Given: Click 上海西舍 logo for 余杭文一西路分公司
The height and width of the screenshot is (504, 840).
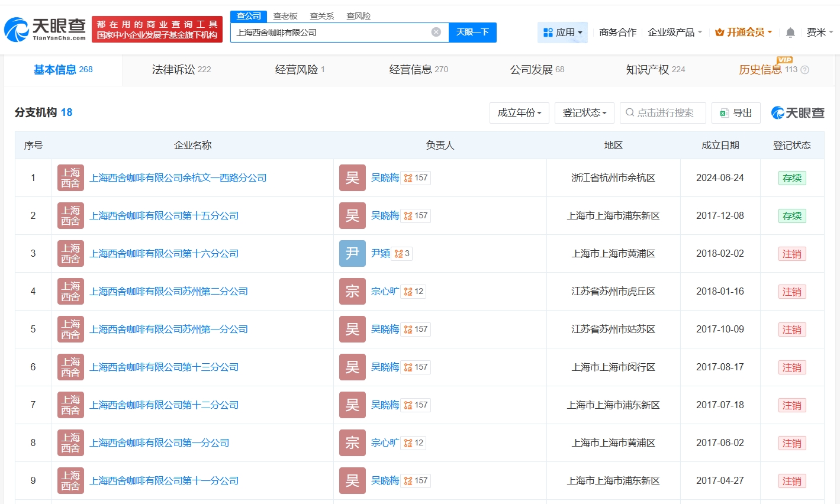Looking at the screenshot, I should 70,178.
